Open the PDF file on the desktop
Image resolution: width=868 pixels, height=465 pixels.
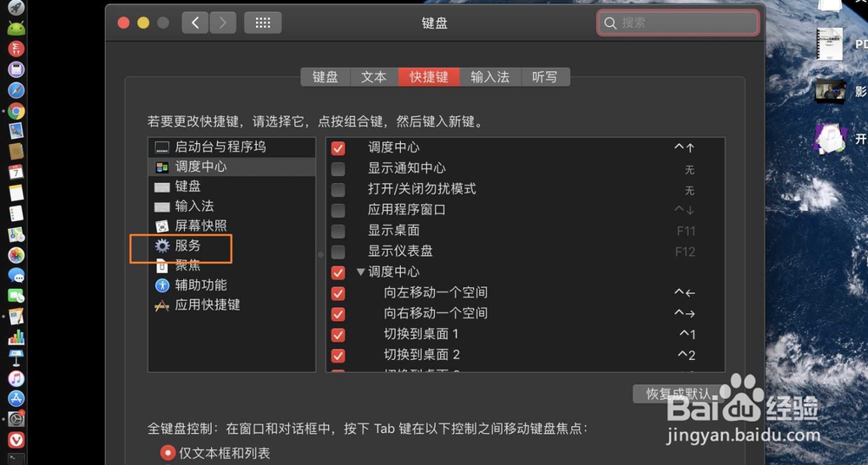[830, 43]
